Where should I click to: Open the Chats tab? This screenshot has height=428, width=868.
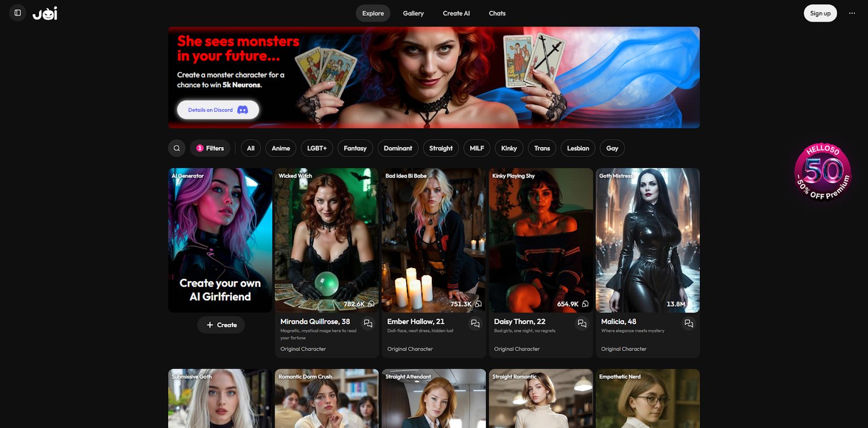[497, 13]
